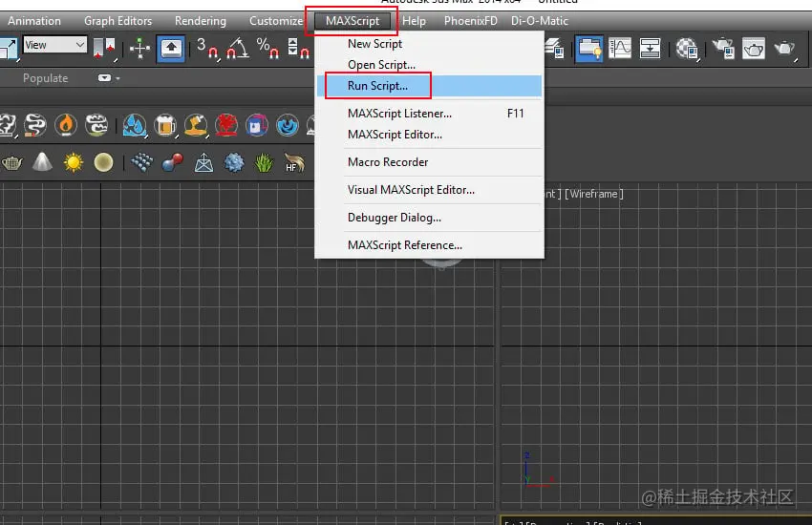Click the Phoenix FD pouring paint preset icon
This screenshot has height=525, width=812.
tap(196, 125)
